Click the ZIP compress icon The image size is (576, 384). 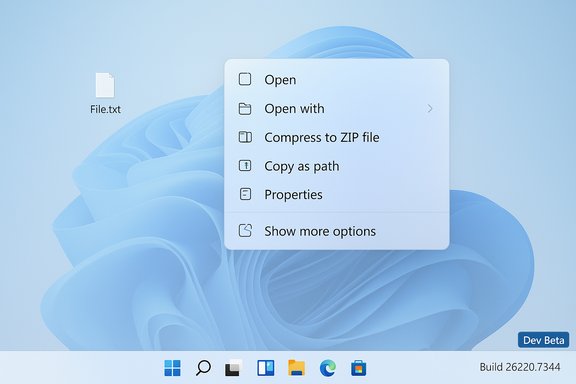click(245, 137)
